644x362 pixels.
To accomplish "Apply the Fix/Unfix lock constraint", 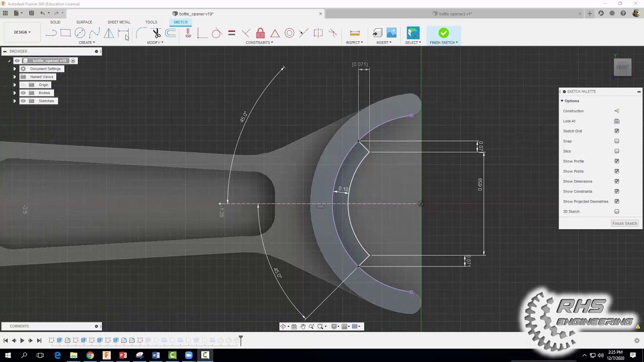I will (260, 33).
